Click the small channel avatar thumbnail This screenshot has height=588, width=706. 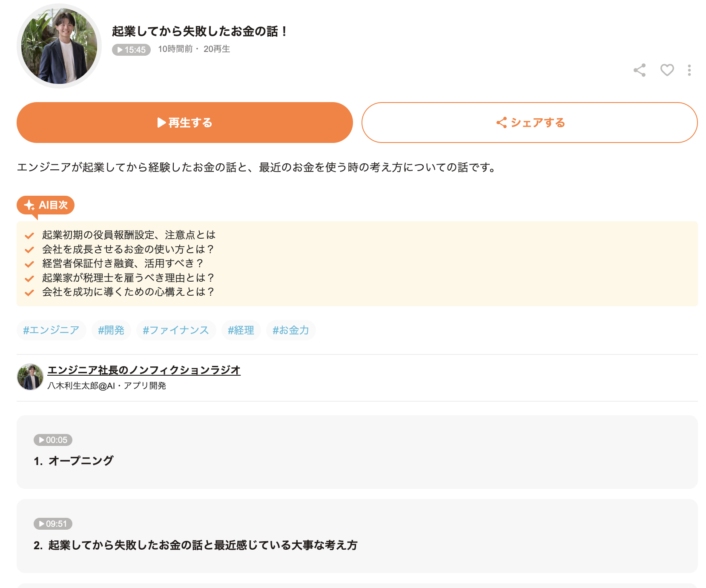click(x=30, y=377)
